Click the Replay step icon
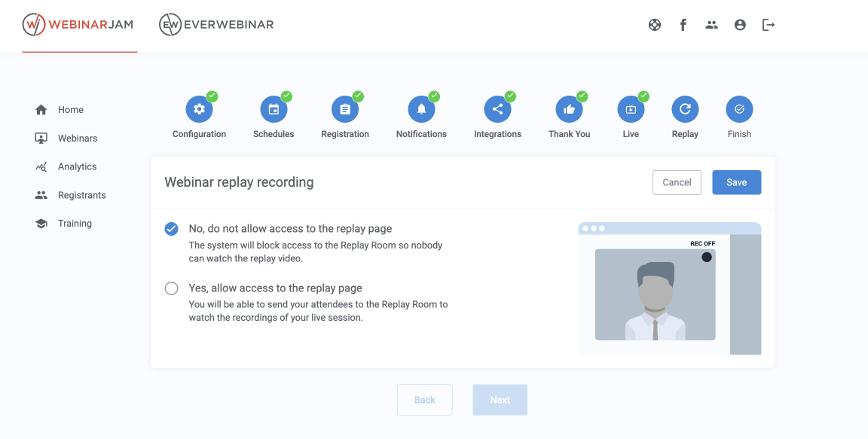868x439 pixels. (685, 110)
